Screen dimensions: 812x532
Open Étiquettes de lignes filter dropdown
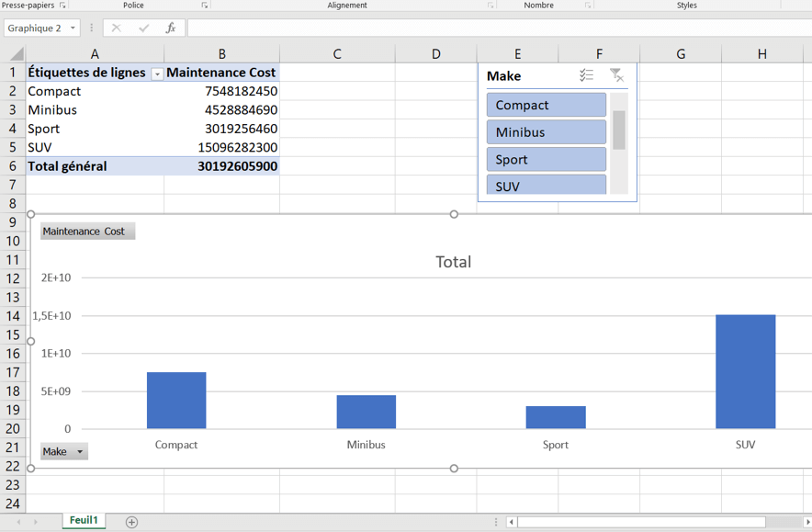click(x=156, y=74)
